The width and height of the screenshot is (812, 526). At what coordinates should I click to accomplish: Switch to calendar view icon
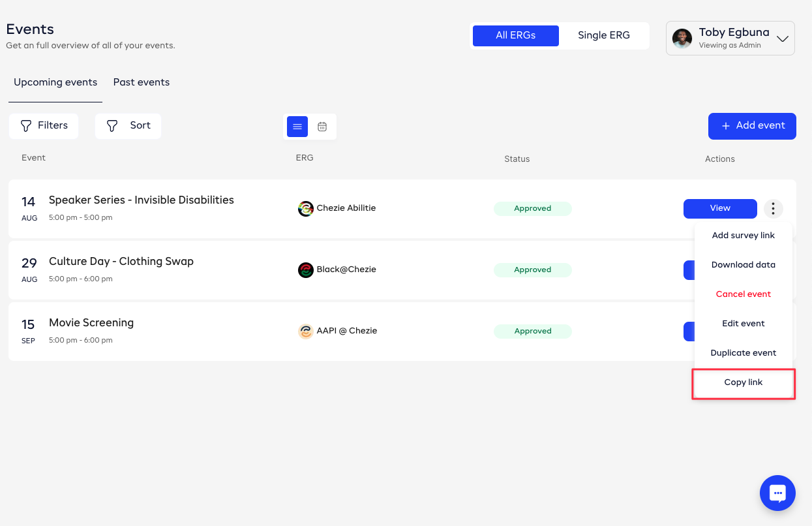point(322,127)
